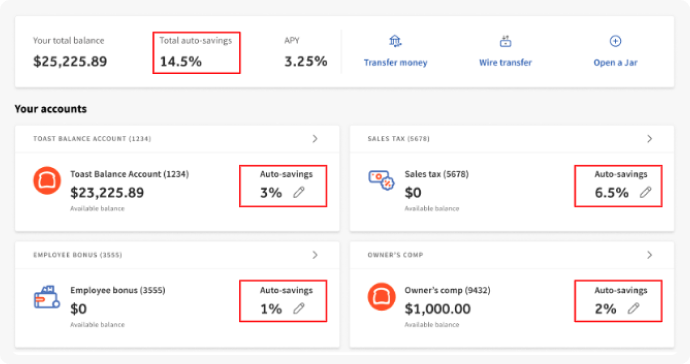
Task: Click the EMPLOYEE BONUS (3555) header
Action: [78, 255]
